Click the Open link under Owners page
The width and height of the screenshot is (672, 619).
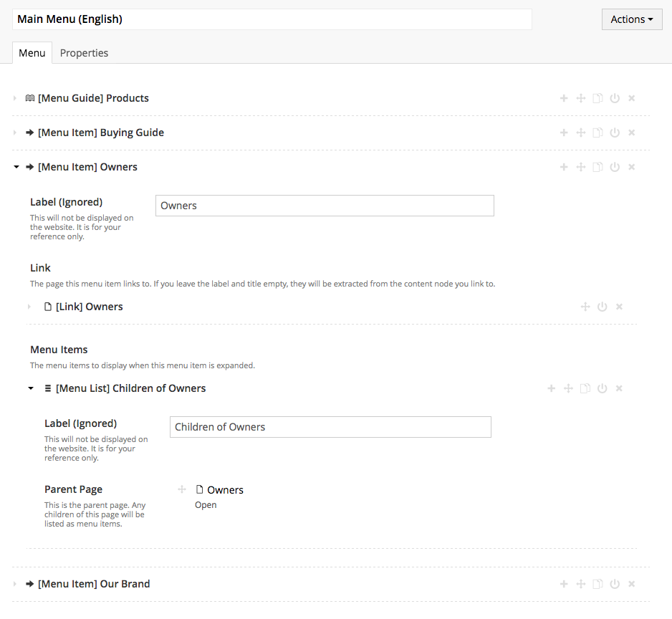206,505
